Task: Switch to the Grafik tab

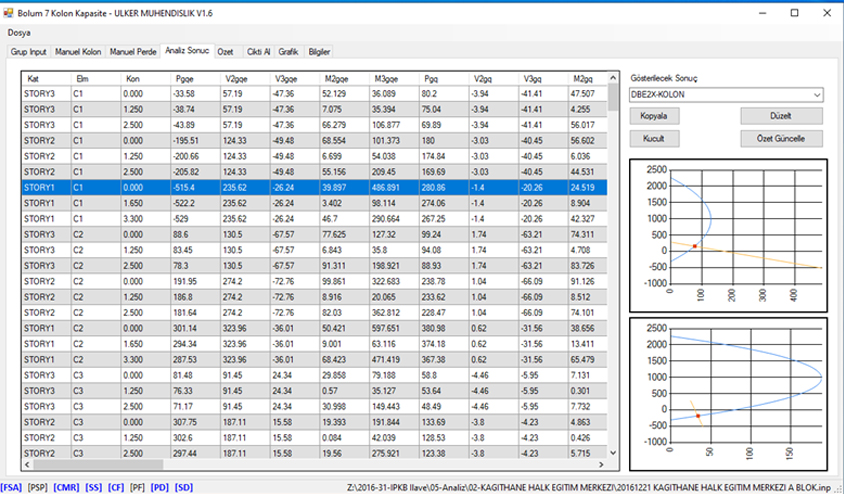Action: point(289,52)
